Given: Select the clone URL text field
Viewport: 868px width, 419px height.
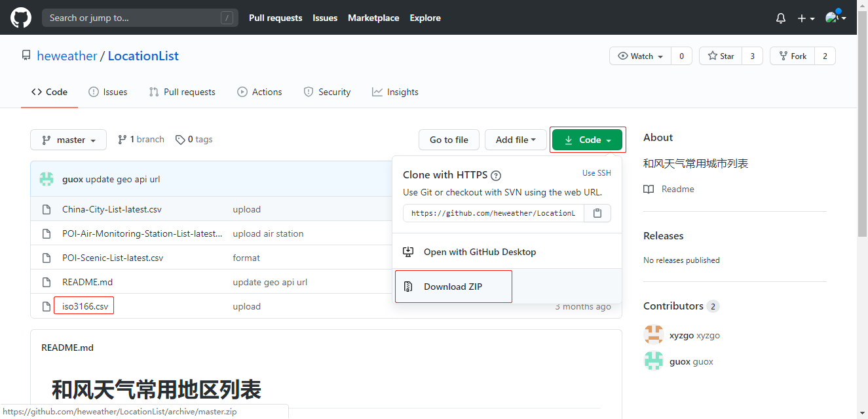Looking at the screenshot, I should click(493, 213).
